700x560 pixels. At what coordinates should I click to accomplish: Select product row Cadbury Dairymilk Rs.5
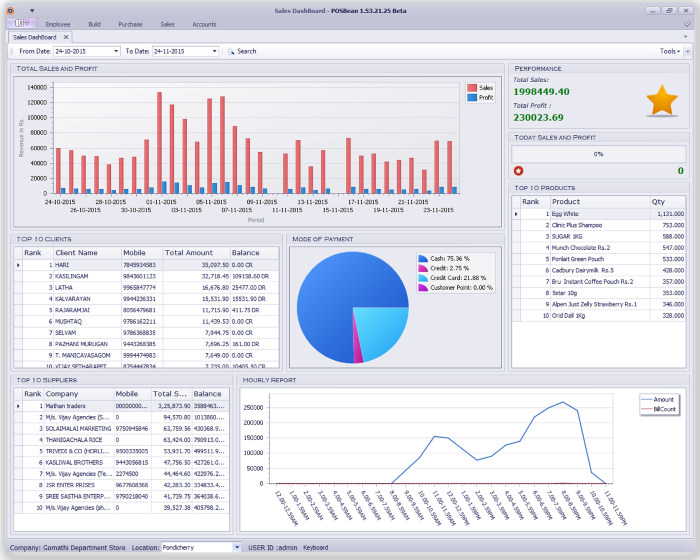tap(599, 270)
